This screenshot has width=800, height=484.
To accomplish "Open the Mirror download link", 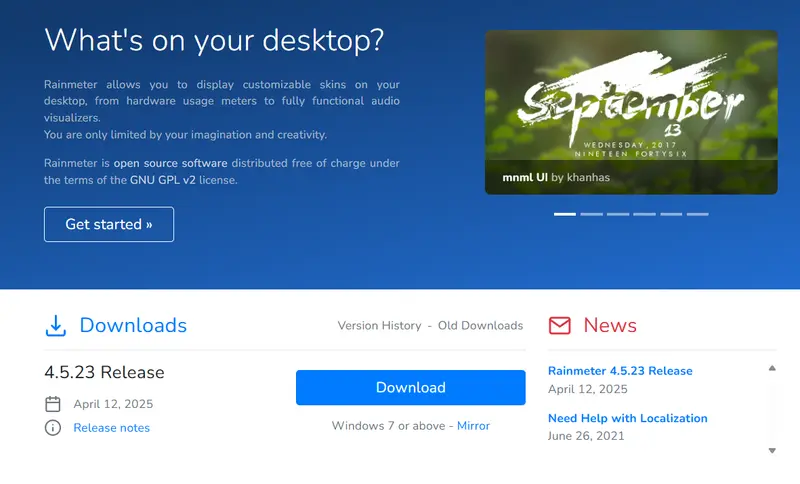I will point(473,426).
